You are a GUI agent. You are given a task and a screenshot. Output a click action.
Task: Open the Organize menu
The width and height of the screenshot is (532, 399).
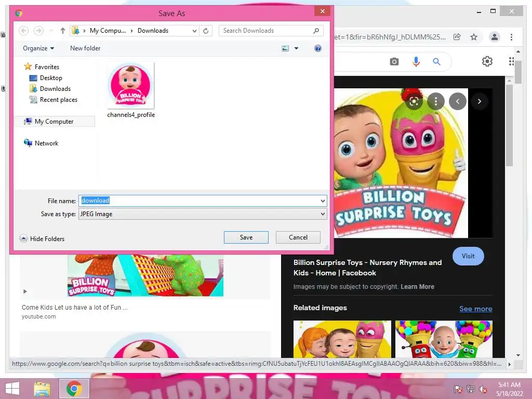pos(38,48)
